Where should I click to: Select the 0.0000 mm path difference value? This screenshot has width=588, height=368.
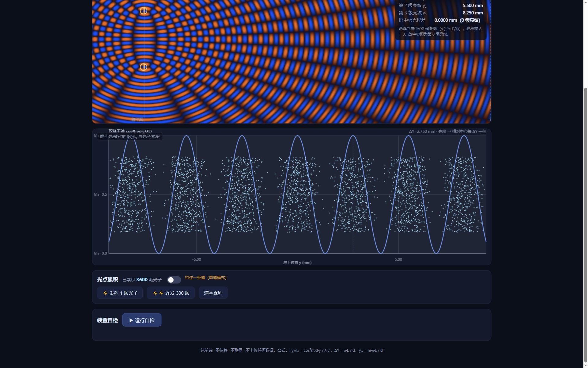(x=446, y=20)
